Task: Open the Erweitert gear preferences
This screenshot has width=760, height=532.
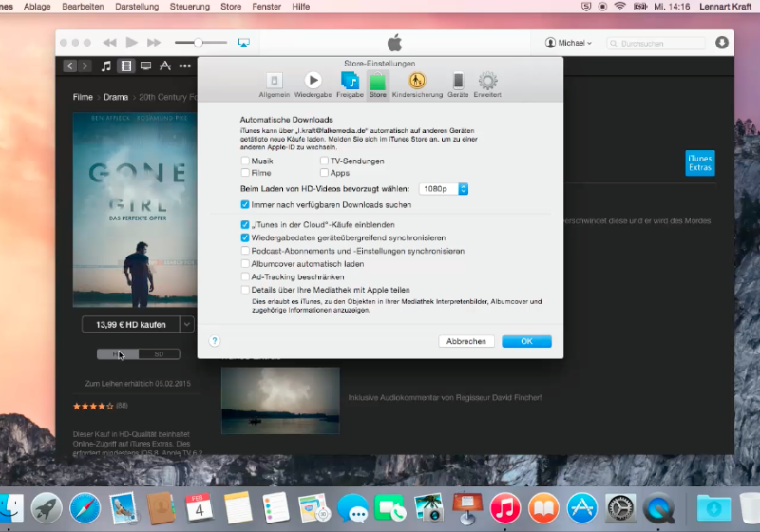Action: coord(487,83)
